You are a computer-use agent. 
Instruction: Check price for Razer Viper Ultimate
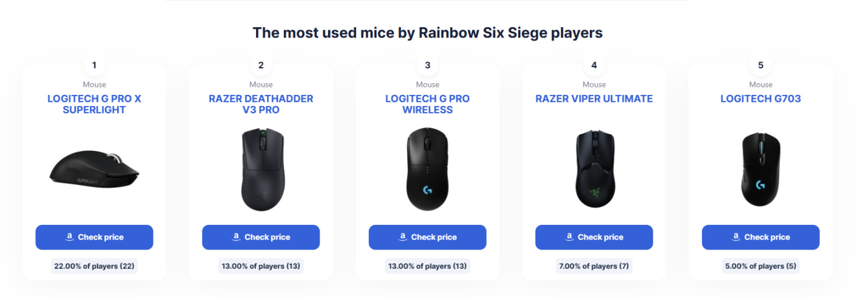coord(593,237)
